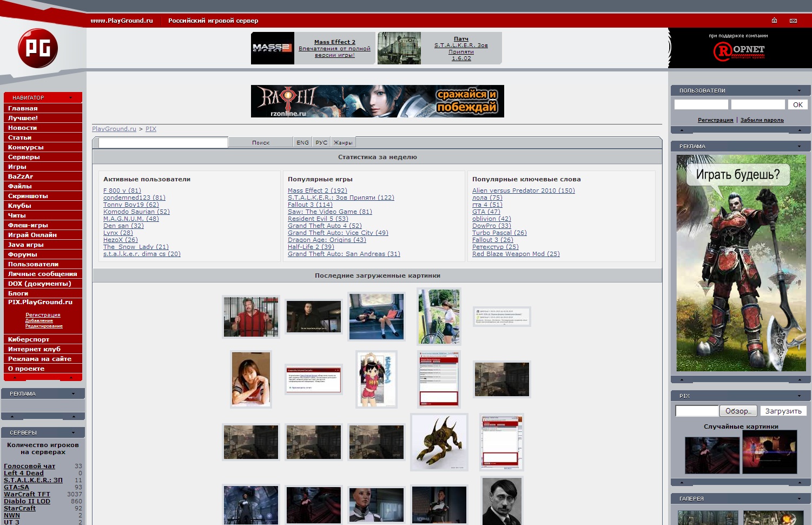Collapse the right РЕКЛАМА panel header arrow
Image resolution: width=812 pixels, height=525 pixels.
click(799, 146)
